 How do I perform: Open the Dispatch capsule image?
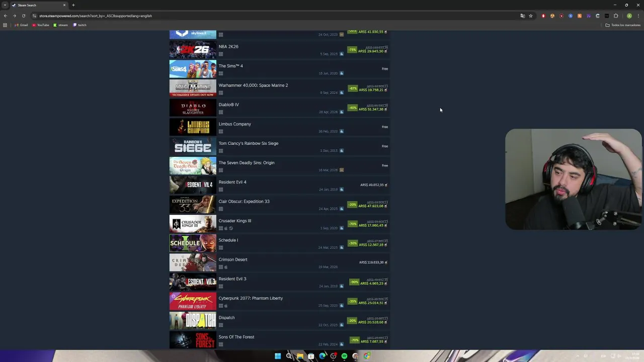(x=193, y=321)
